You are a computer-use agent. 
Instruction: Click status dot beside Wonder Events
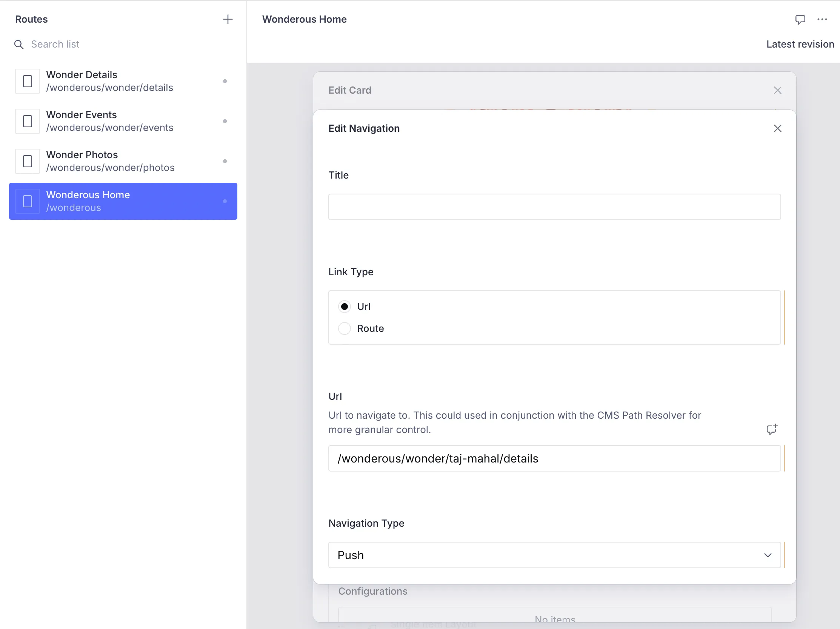(225, 121)
